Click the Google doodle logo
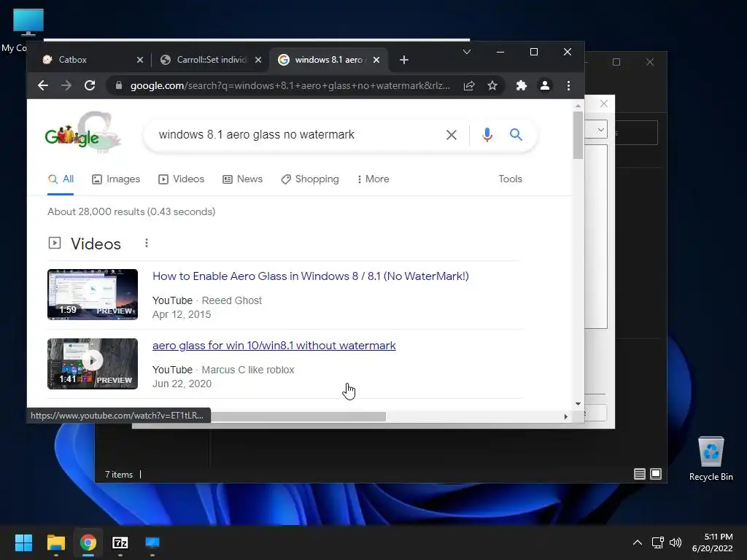The height and width of the screenshot is (560, 747). point(83,133)
